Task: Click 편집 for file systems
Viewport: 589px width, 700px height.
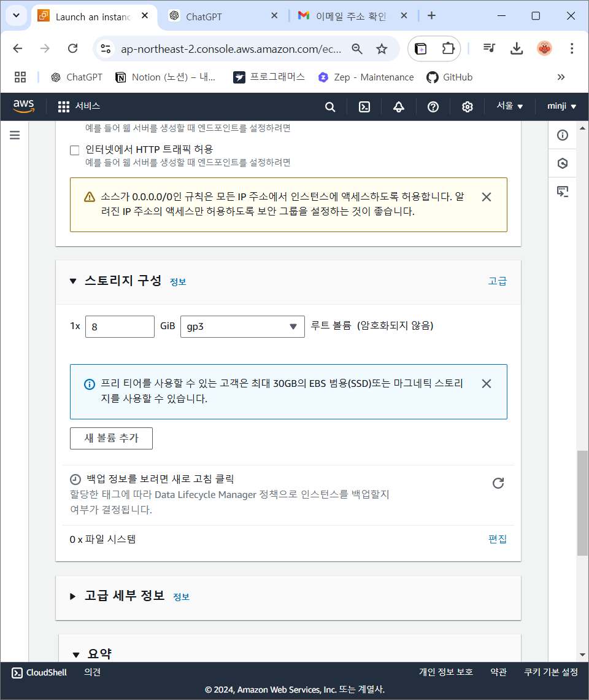Action: tap(497, 539)
